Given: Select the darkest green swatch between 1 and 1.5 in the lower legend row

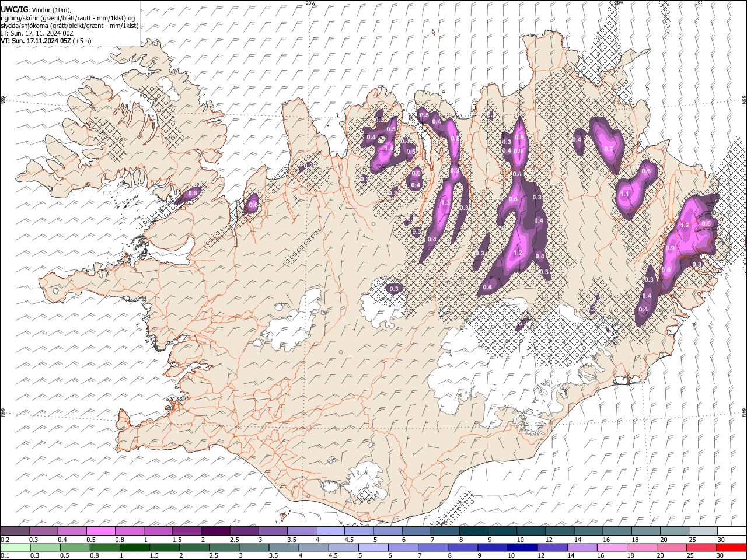Looking at the screenshot, I should click(x=135, y=547).
